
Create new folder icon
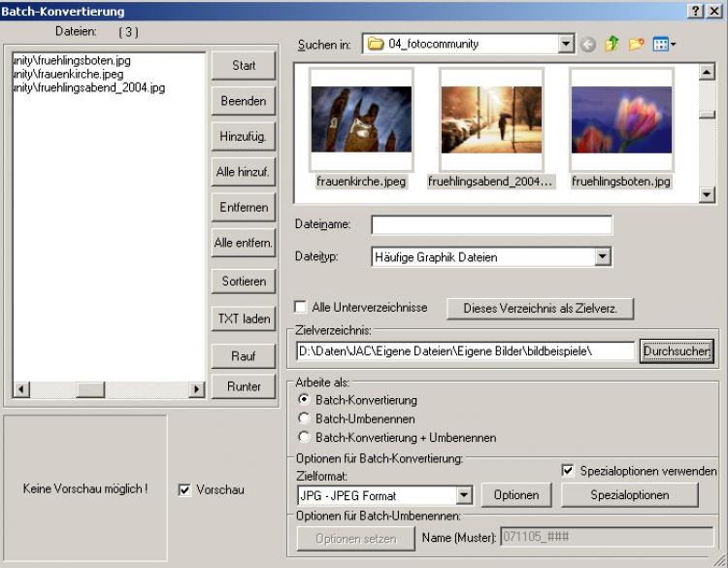click(638, 44)
